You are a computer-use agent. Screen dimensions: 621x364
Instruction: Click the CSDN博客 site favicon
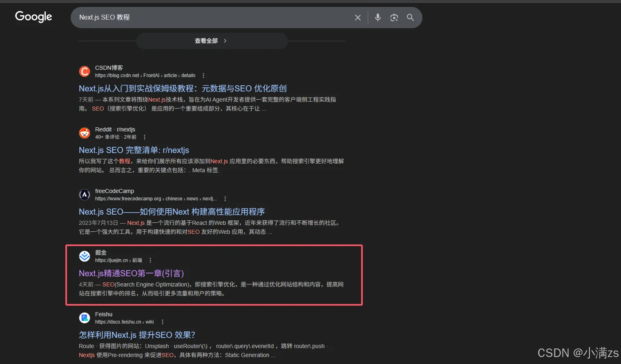click(x=84, y=71)
